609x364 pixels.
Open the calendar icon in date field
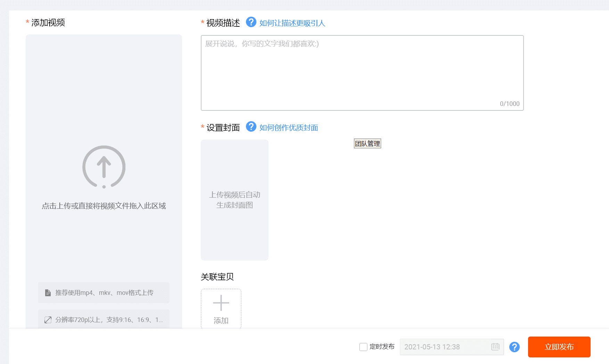[x=495, y=347]
